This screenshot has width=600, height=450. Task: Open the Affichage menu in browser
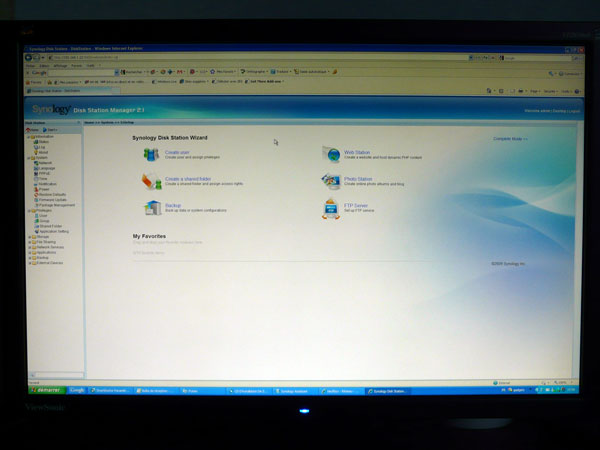60,65
